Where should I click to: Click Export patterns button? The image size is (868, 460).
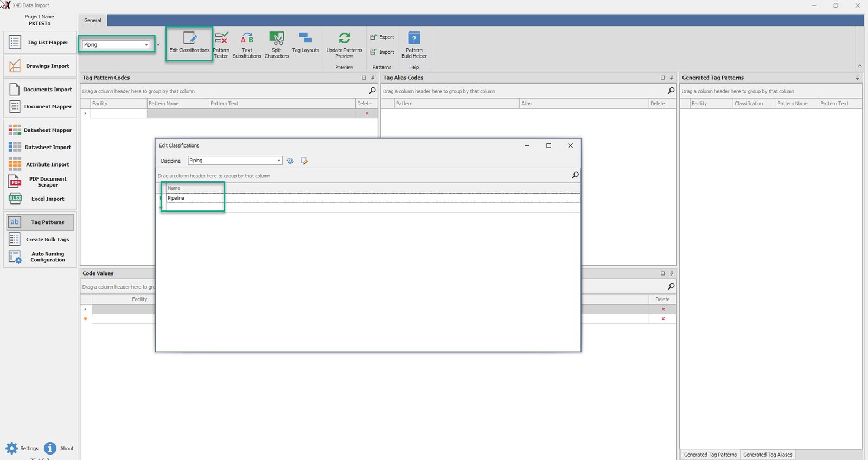pos(382,37)
